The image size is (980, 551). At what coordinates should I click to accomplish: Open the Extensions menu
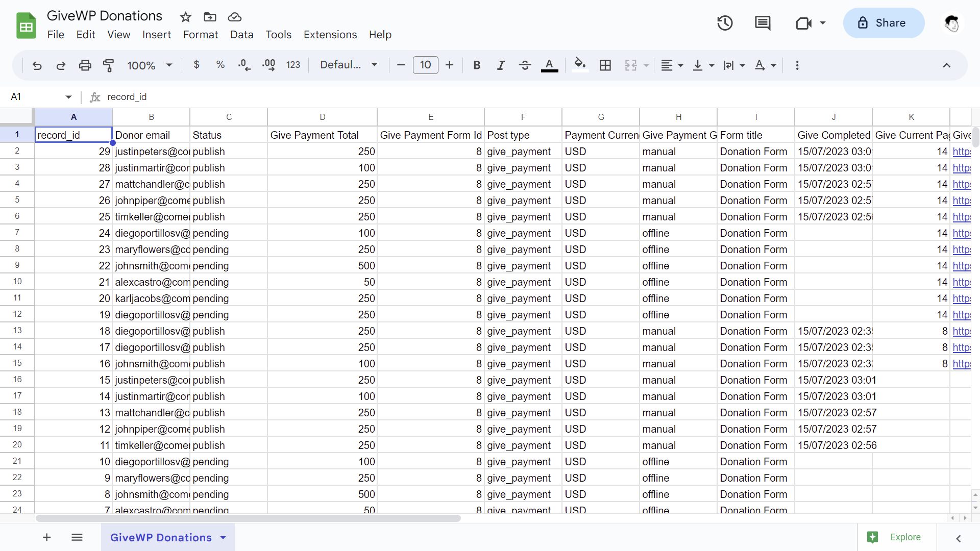tap(330, 34)
